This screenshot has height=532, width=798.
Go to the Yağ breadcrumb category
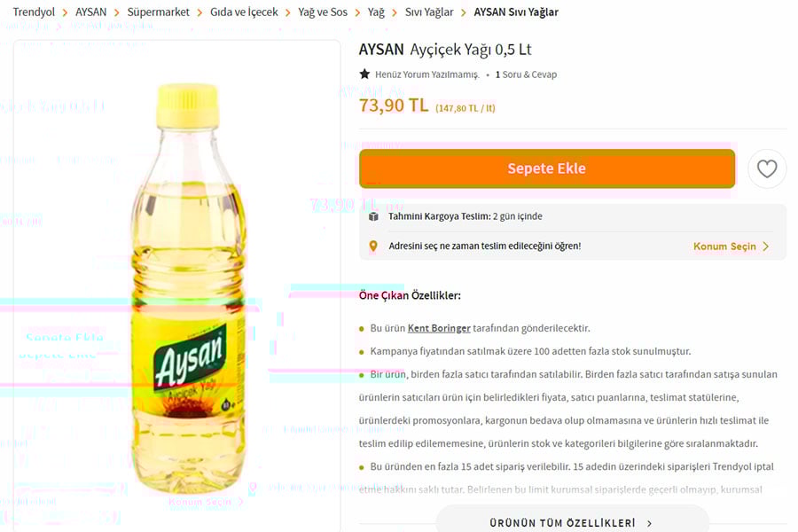[376, 12]
